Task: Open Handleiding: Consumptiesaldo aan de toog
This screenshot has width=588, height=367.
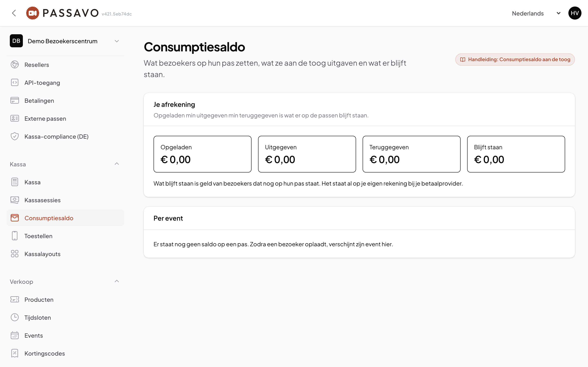Action: (x=515, y=60)
